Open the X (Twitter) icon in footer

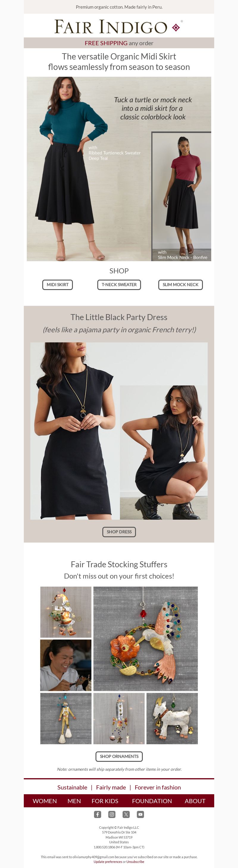(x=126, y=814)
